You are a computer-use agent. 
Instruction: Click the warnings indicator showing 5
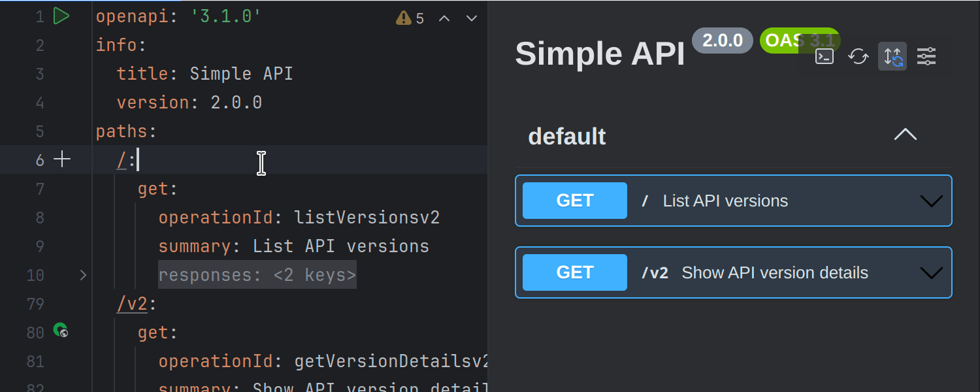tap(410, 18)
